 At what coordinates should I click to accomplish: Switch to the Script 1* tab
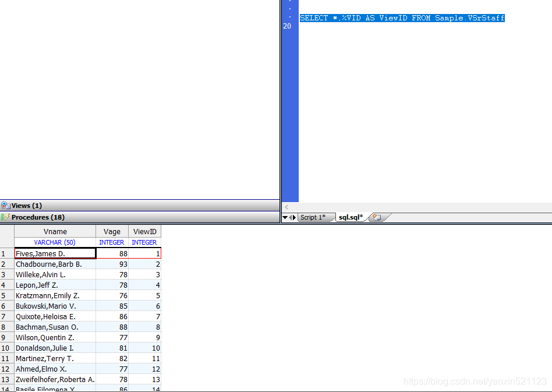point(313,217)
